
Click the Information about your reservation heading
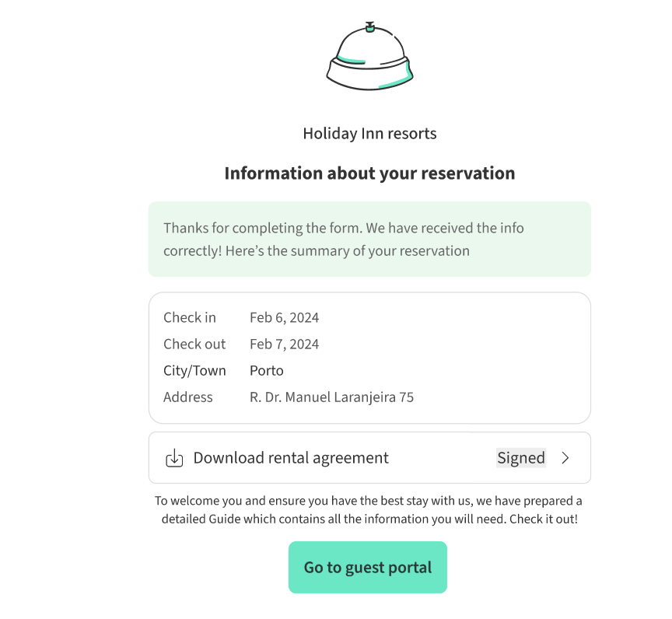coord(369,173)
